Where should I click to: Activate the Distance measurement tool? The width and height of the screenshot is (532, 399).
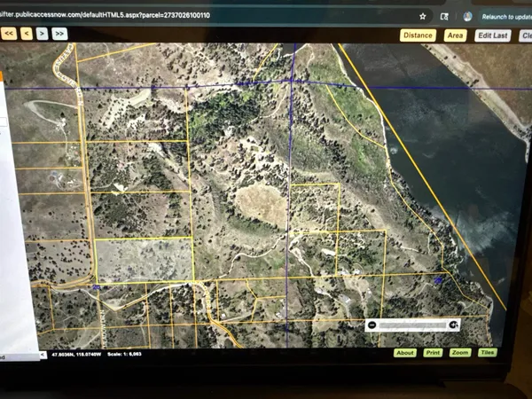(417, 35)
